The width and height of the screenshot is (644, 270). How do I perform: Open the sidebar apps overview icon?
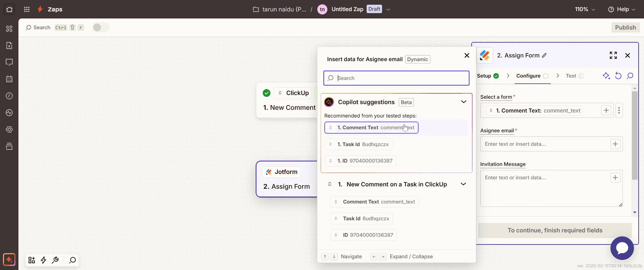pos(9,29)
